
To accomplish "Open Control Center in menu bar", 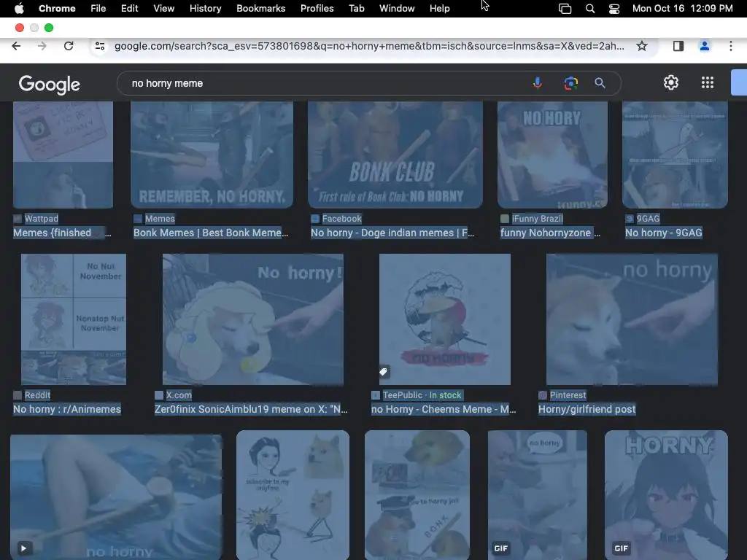I will (x=614, y=9).
